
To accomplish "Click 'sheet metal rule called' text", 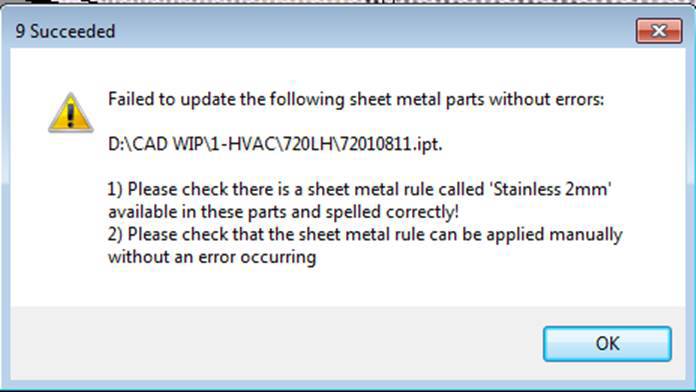I will click(396, 190).
